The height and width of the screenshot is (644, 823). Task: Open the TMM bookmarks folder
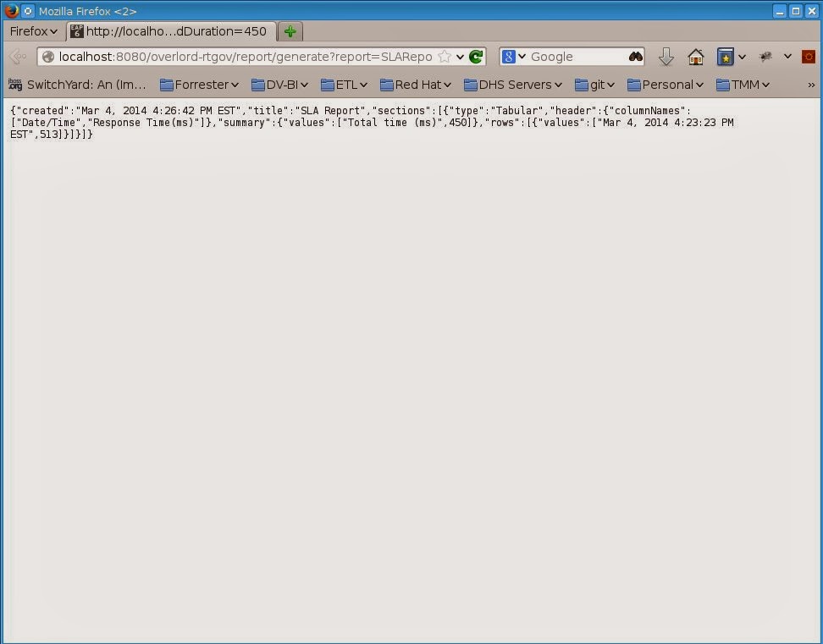[x=743, y=85]
